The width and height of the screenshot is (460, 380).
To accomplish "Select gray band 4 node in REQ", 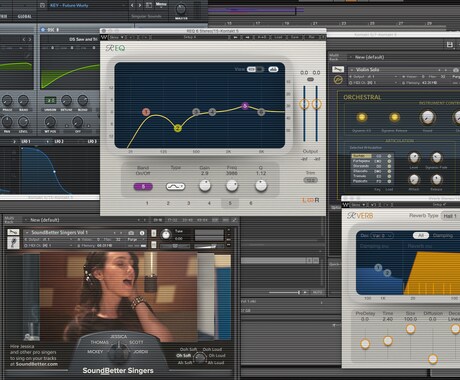I will point(212,112).
